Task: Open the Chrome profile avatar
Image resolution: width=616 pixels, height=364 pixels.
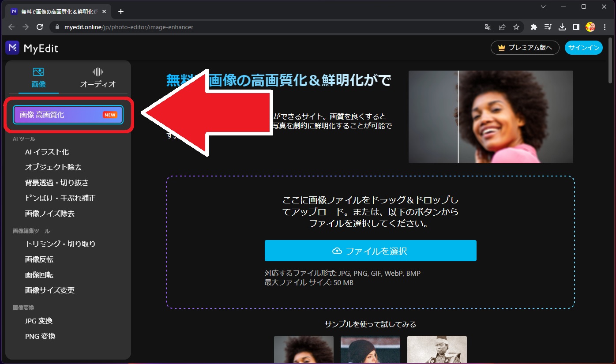Action: [590, 27]
